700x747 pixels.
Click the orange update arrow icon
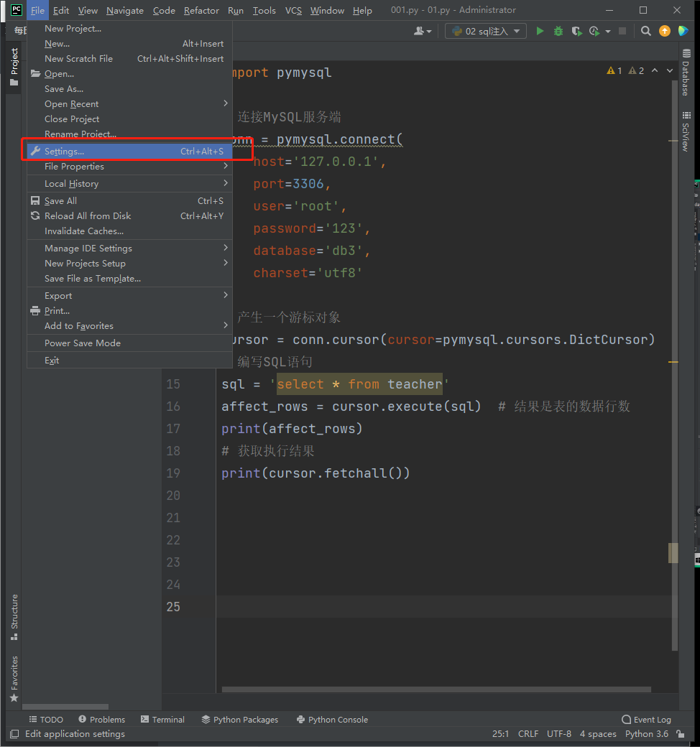click(664, 31)
